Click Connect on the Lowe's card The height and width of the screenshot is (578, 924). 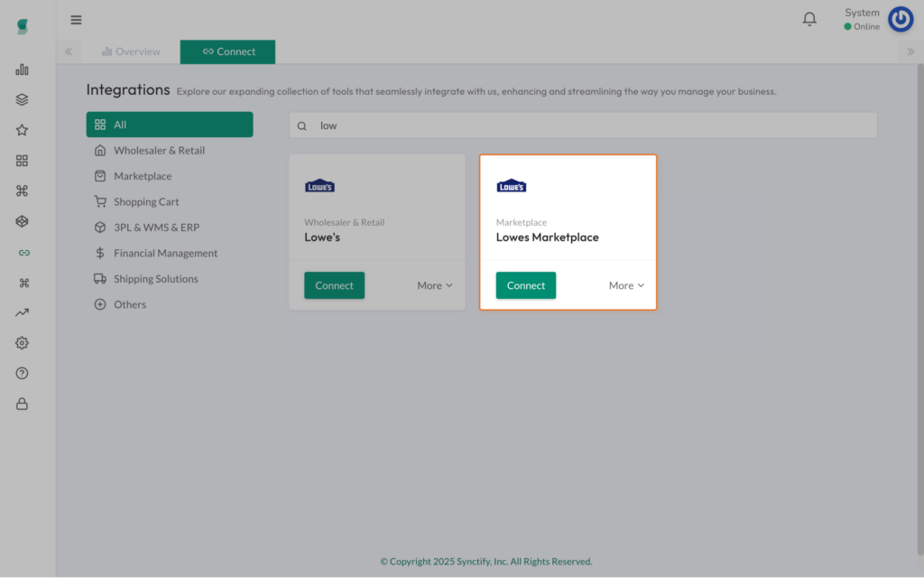click(334, 285)
